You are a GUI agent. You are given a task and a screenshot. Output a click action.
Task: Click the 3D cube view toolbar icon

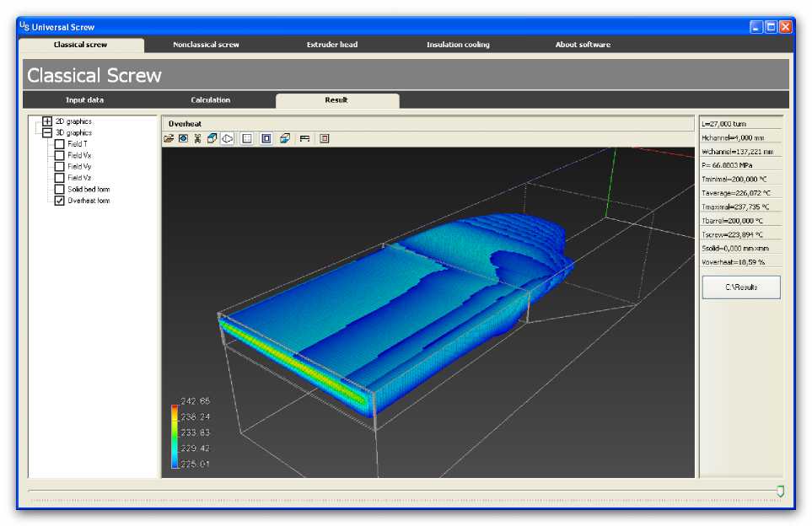[x=212, y=138]
